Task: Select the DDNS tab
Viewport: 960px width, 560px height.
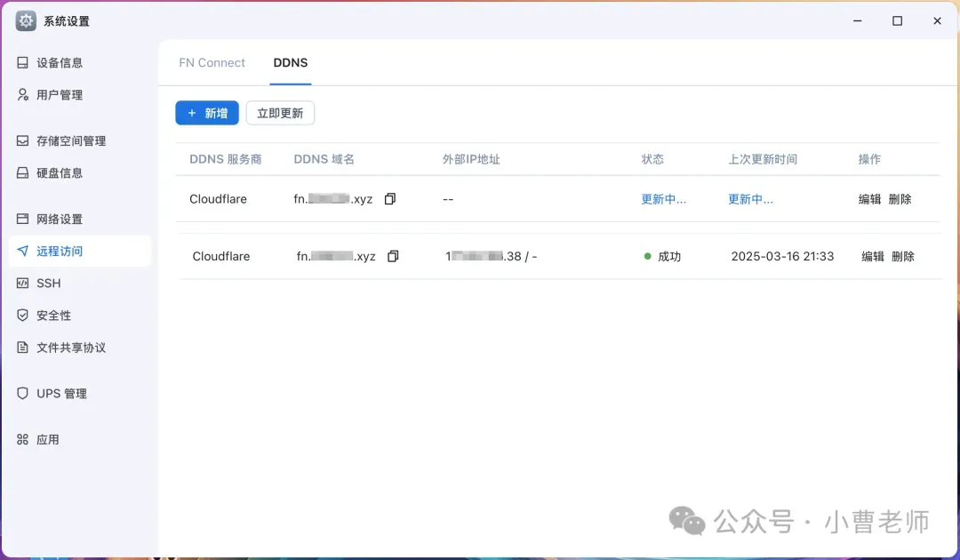Action: tap(291, 63)
